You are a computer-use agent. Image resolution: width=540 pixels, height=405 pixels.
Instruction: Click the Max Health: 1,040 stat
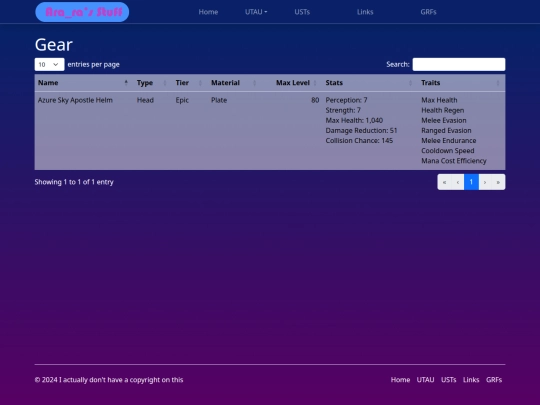[354, 121]
